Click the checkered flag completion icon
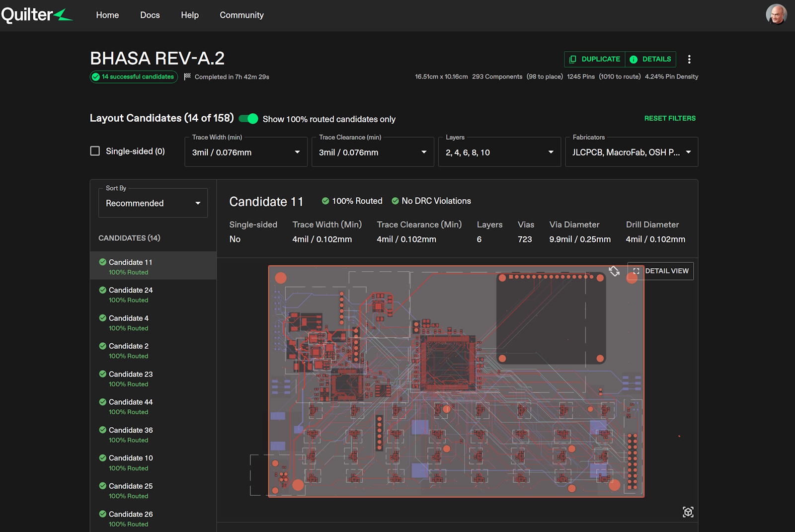The image size is (795, 532). [187, 76]
